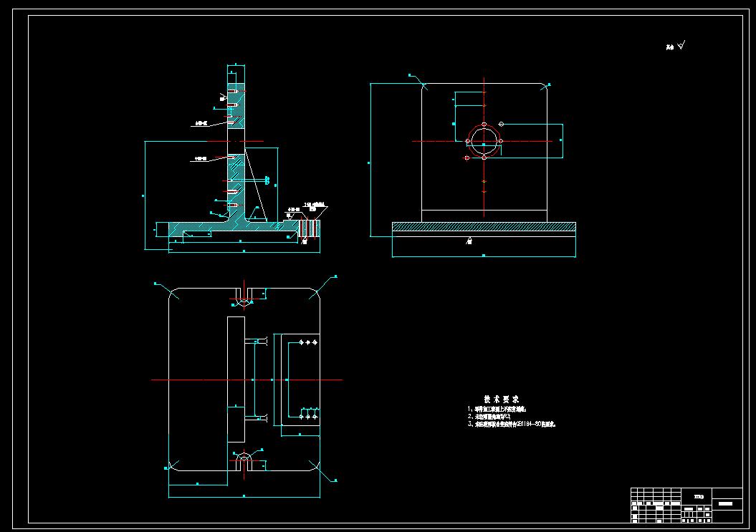Click the title block material cell in center
This screenshot has width=756, height=532.
(x=697, y=496)
